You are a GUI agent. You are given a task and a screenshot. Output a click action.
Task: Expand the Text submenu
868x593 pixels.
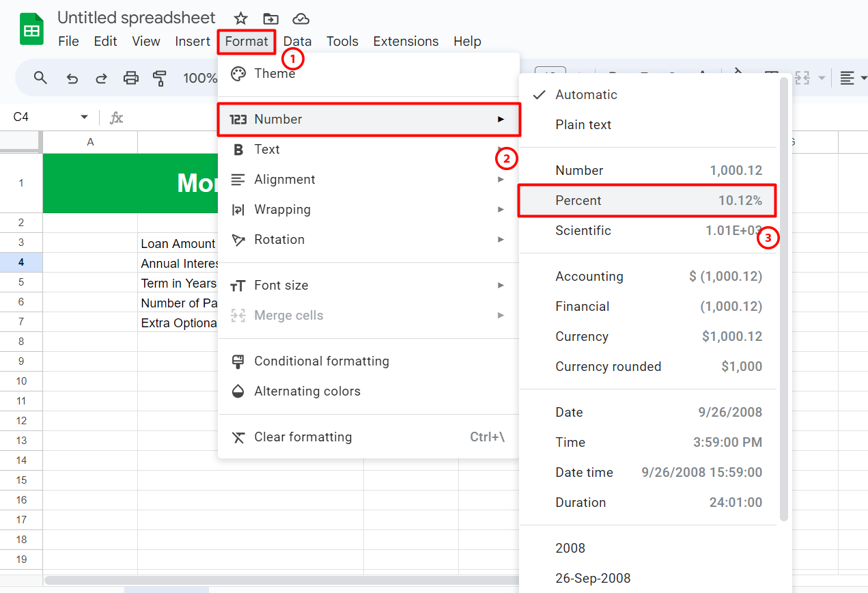click(x=368, y=150)
